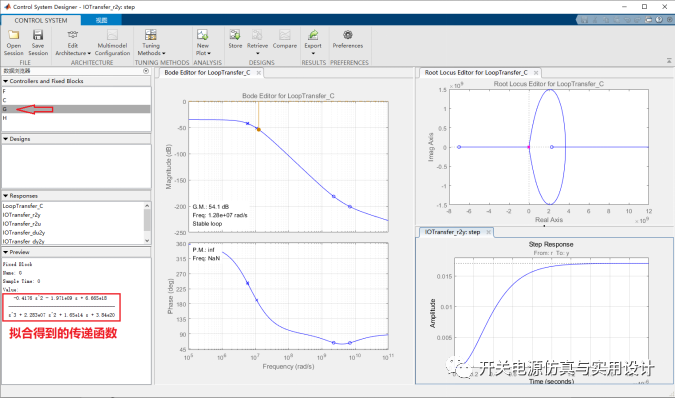The width and height of the screenshot is (676, 398).
Task: Click the Compare designs icon
Action: click(285, 34)
